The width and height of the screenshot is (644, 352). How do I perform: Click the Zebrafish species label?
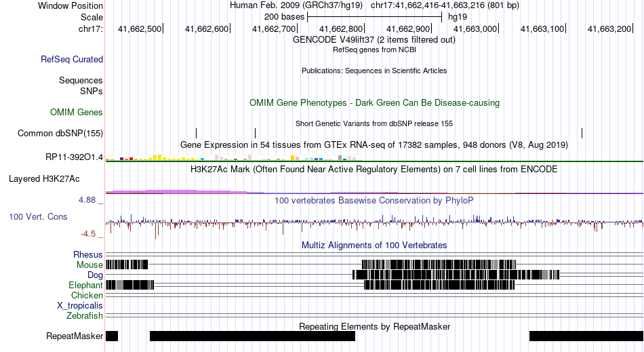point(85,315)
